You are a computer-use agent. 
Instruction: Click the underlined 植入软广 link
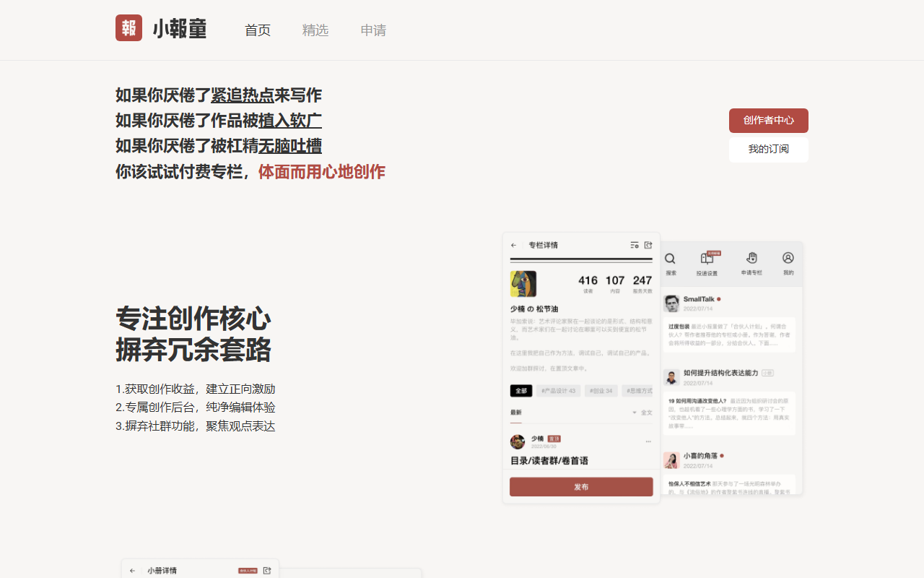click(x=290, y=121)
